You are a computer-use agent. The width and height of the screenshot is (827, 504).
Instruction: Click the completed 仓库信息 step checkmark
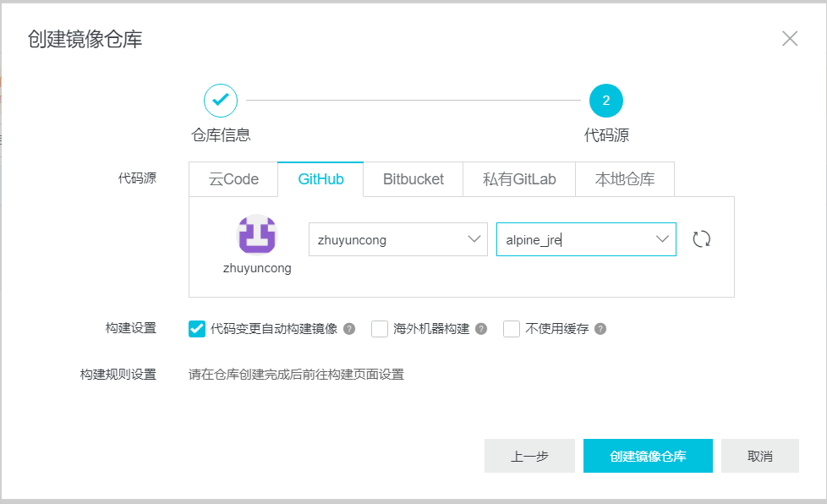click(221, 100)
